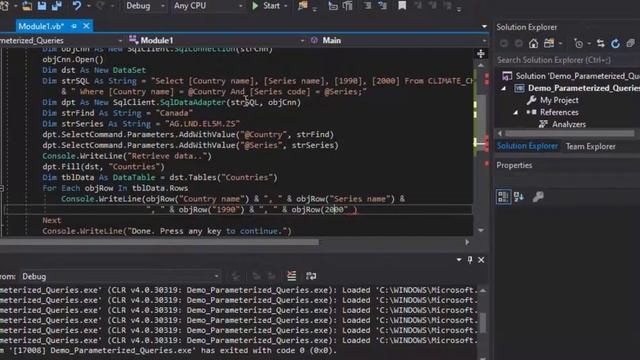Clear the Output window with Clear All icon
Screen dimensions: 640x360
pos(291,276)
